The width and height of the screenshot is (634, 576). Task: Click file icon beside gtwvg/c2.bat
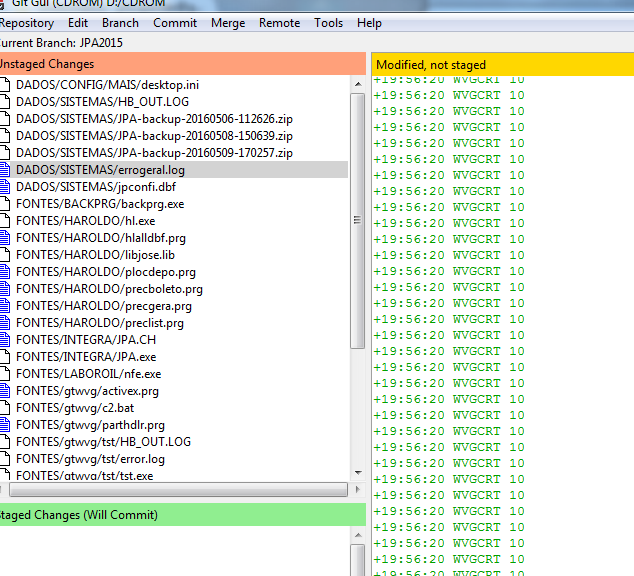[x=4, y=408]
